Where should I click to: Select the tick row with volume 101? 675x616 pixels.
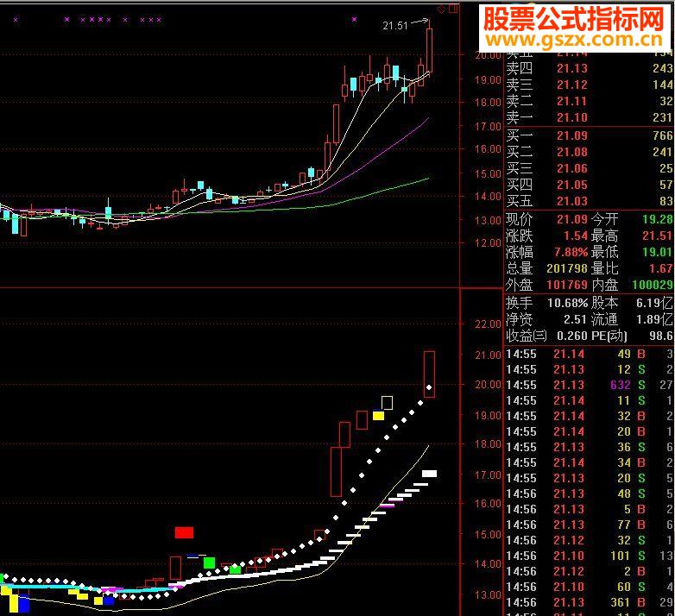590,556
